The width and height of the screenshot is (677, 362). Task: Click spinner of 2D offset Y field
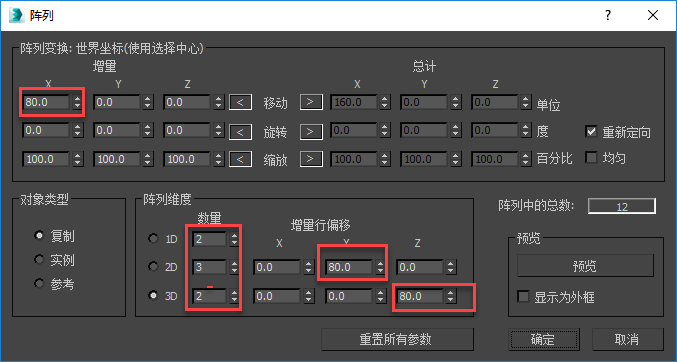[380, 267]
